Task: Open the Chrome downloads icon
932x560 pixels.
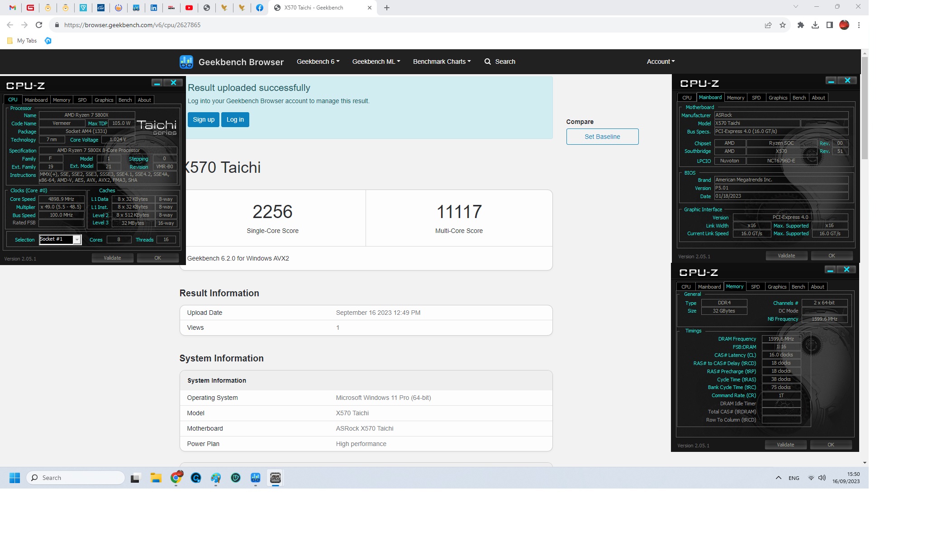Action: point(815,25)
